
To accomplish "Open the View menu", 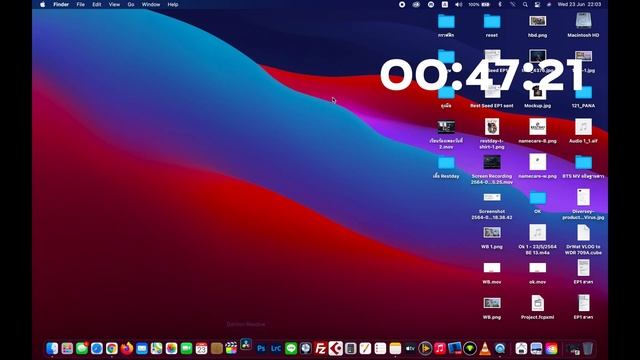I will (114, 4).
